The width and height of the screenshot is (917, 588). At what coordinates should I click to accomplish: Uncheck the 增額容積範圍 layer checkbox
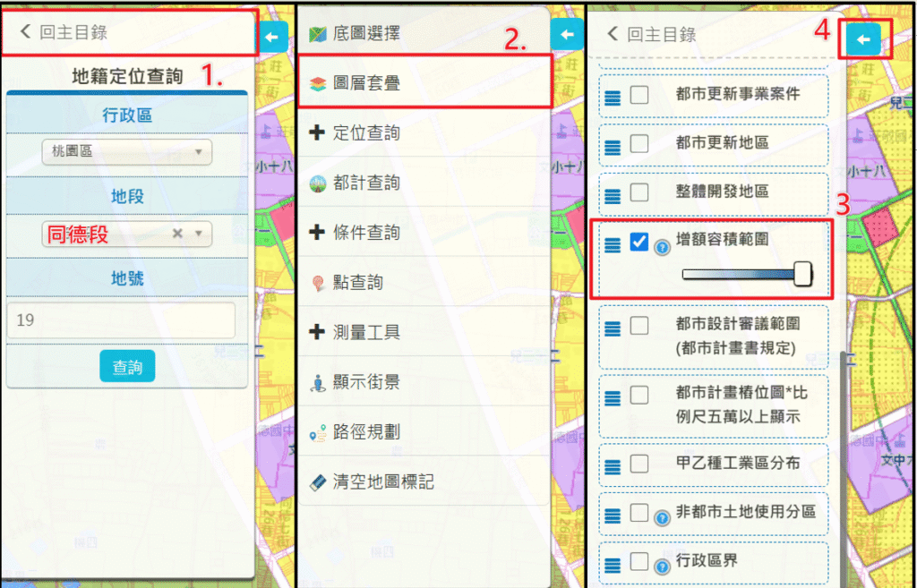point(639,243)
